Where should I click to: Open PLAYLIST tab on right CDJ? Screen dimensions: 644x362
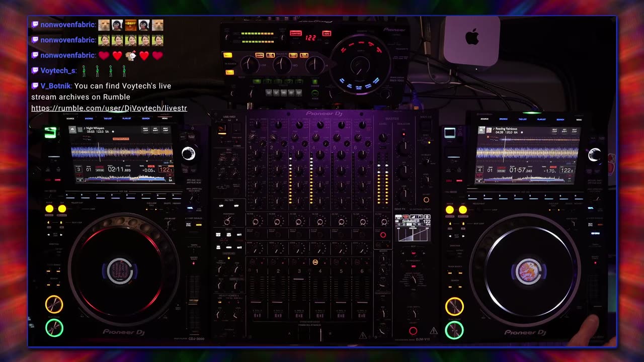click(x=541, y=120)
